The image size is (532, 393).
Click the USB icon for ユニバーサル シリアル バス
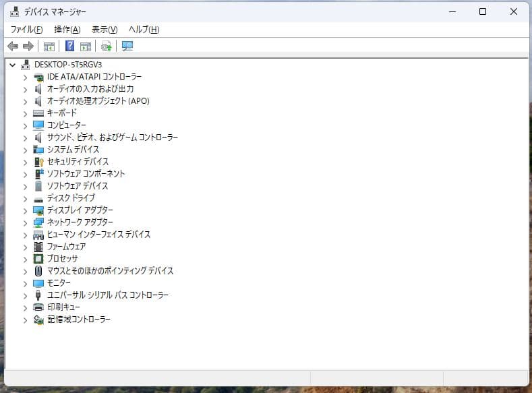point(38,295)
